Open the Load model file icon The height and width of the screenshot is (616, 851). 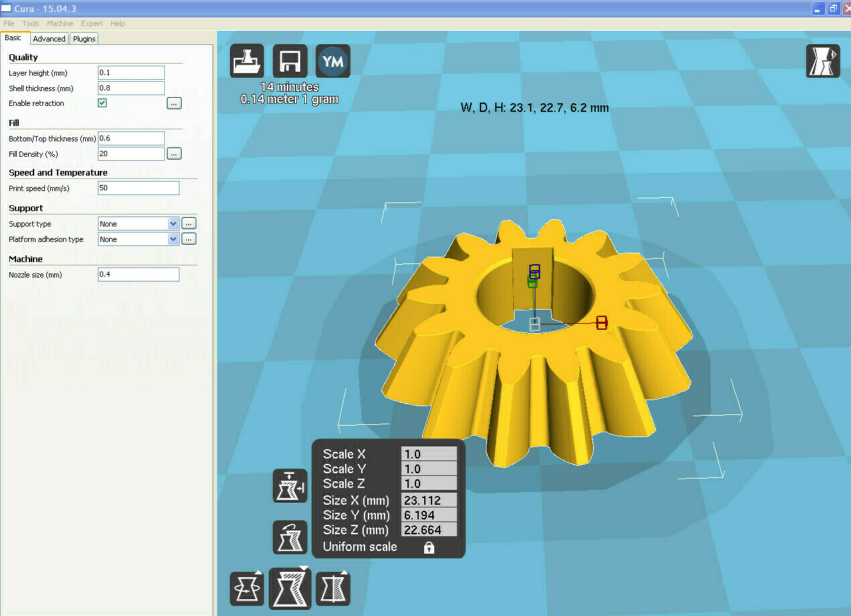[247, 60]
